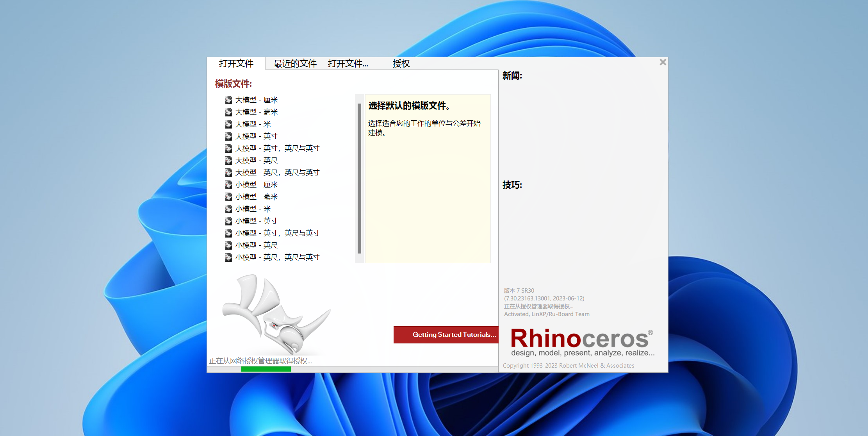Click the icon beside 大模型 - 英尺
The height and width of the screenshot is (436, 868).
[228, 161]
